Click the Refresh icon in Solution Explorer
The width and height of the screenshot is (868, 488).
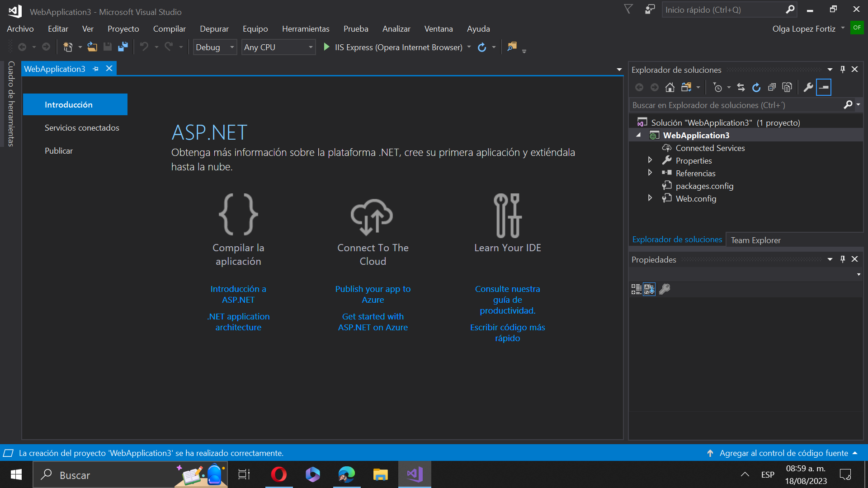coord(756,87)
